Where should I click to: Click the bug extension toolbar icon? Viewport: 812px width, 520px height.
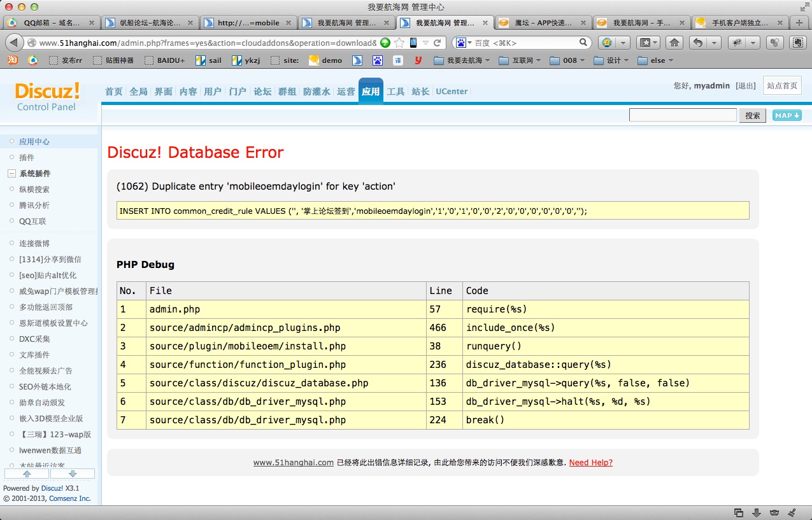point(737,43)
